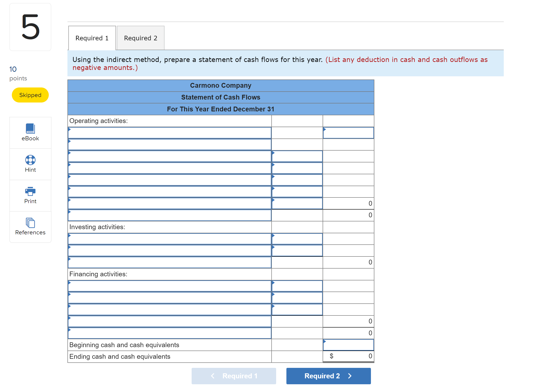
Task: Switch to the Required 2 tab
Action: coord(141,38)
